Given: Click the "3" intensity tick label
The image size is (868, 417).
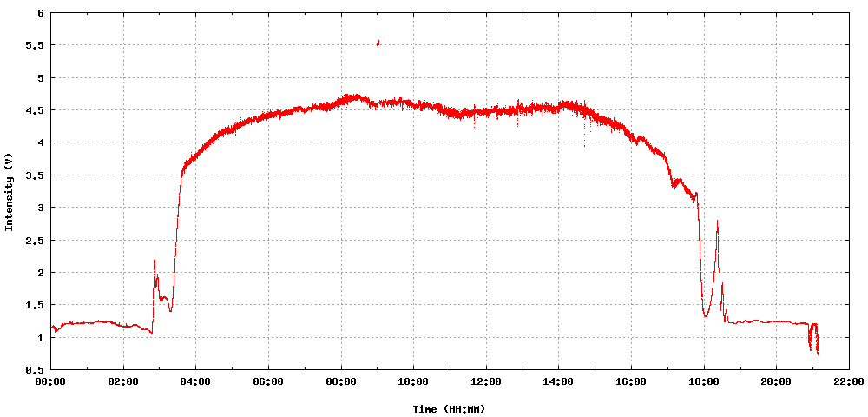Looking at the screenshot, I should pos(41,207).
